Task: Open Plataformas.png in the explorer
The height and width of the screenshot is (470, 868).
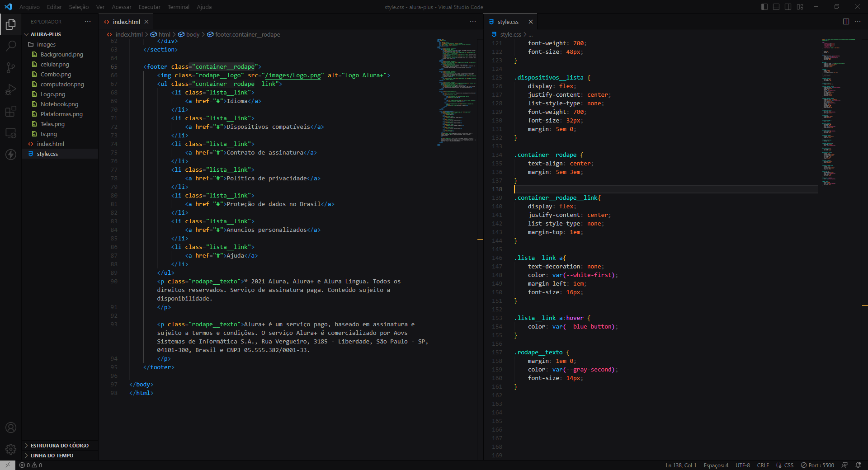Action: click(x=60, y=114)
